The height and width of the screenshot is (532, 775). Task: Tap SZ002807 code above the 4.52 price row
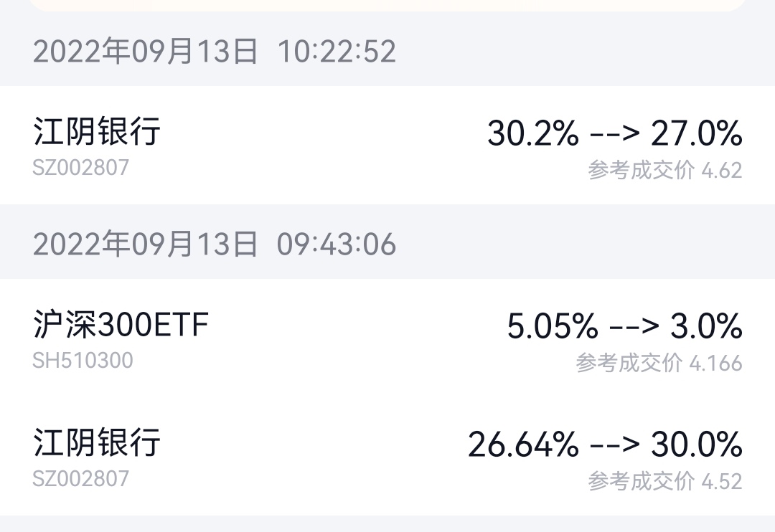(81, 478)
